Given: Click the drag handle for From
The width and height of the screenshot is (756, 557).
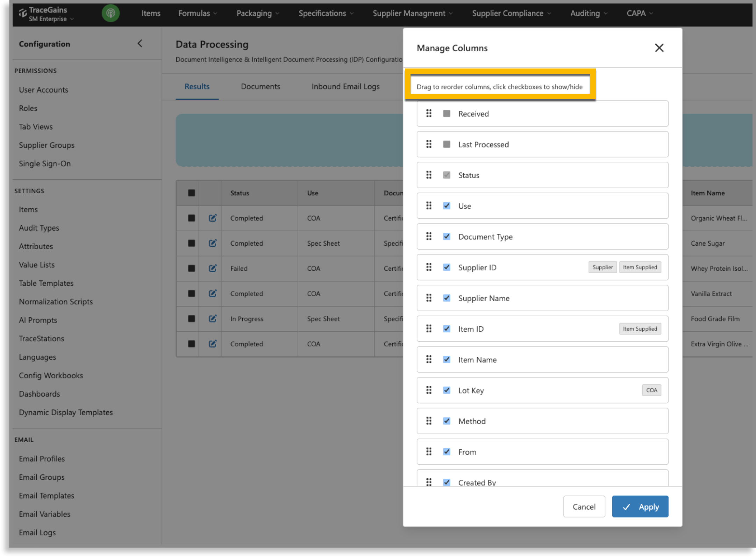Looking at the screenshot, I should [x=429, y=452].
